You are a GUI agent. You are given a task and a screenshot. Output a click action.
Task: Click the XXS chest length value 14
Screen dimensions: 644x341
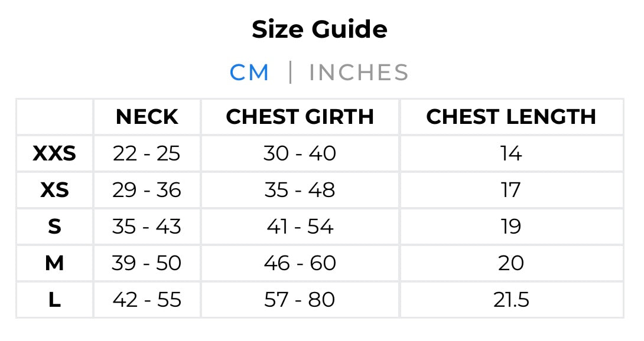pyautogui.click(x=511, y=154)
